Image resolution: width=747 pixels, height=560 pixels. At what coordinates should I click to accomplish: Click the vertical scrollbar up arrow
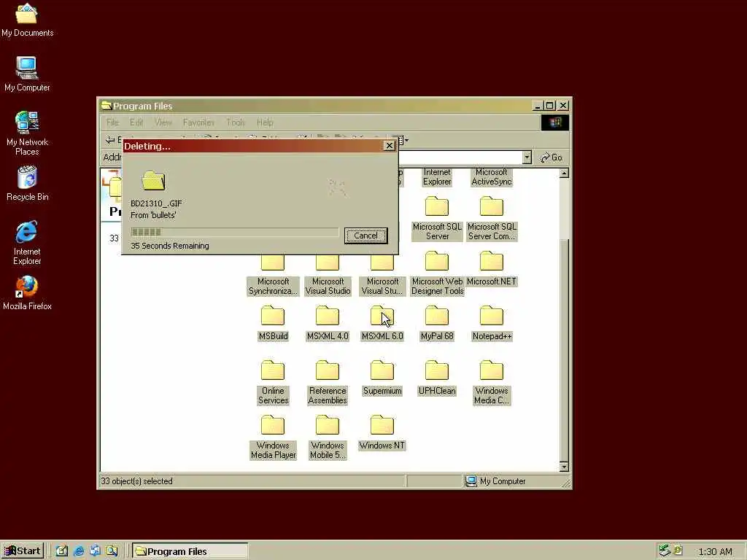pos(564,174)
